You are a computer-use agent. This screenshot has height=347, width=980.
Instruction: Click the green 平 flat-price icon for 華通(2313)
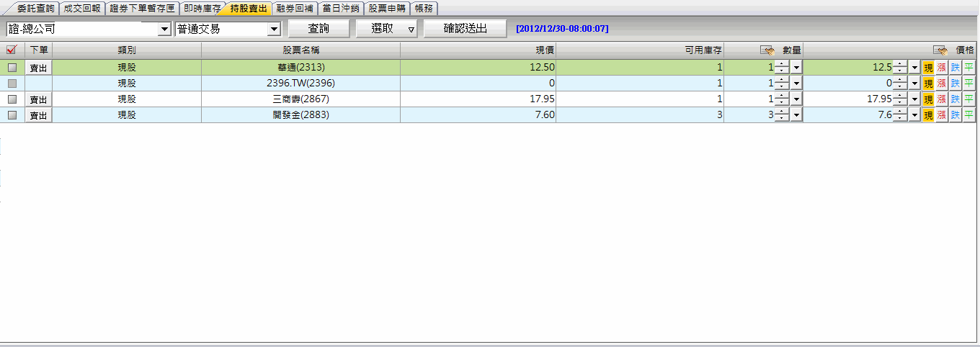pyautogui.click(x=969, y=67)
